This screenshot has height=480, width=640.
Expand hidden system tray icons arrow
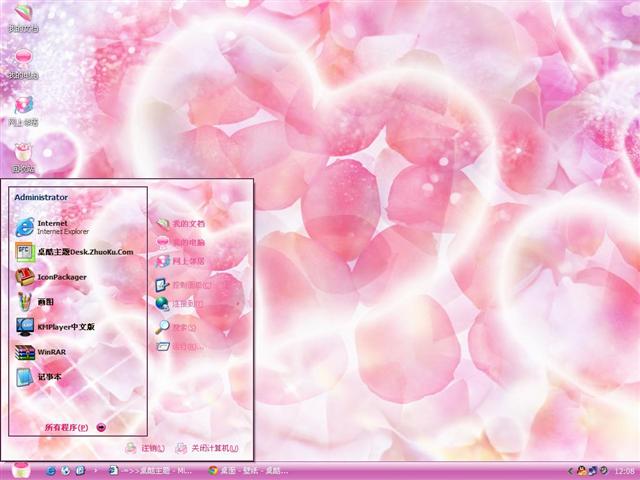point(571,471)
